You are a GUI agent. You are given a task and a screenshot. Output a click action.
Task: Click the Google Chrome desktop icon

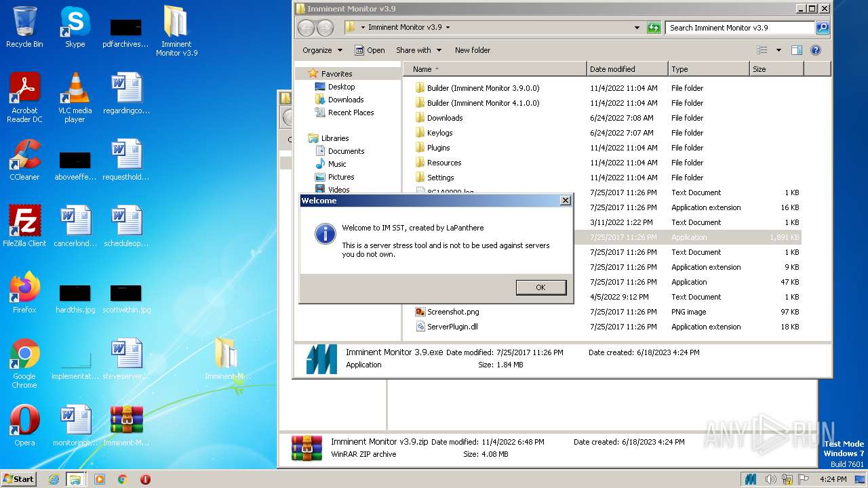click(24, 363)
